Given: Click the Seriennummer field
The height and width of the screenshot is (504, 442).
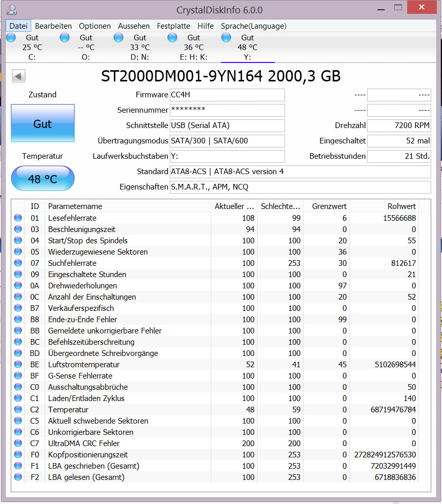Looking at the screenshot, I should [227, 110].
